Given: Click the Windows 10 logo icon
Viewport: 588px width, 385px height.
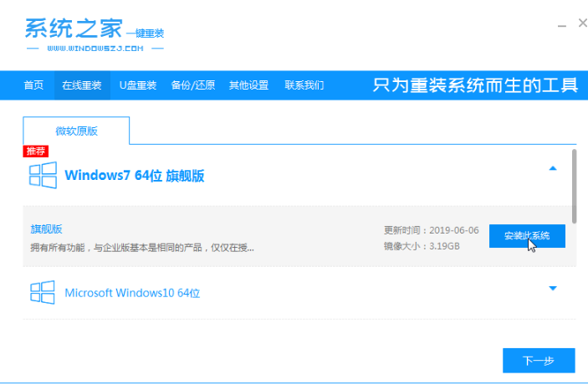Looking at the screenshot, I should point(43,293).
